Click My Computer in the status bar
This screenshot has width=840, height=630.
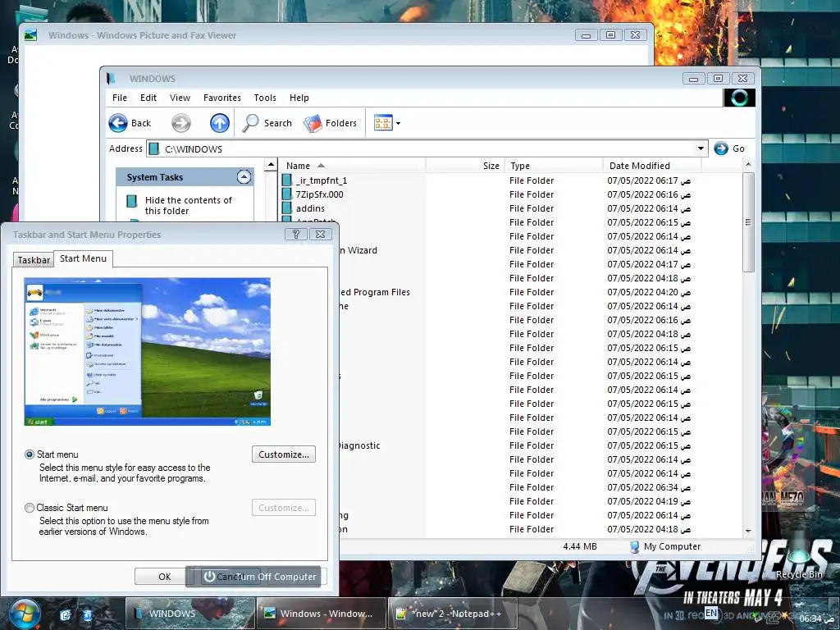point(665,546)
